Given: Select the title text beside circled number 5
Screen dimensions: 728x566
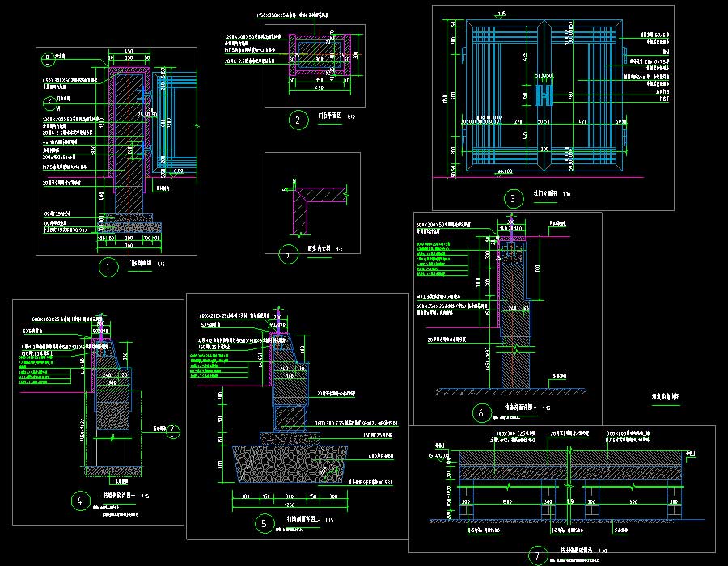Looking at the screenshot, I should (x=303, y=520).
